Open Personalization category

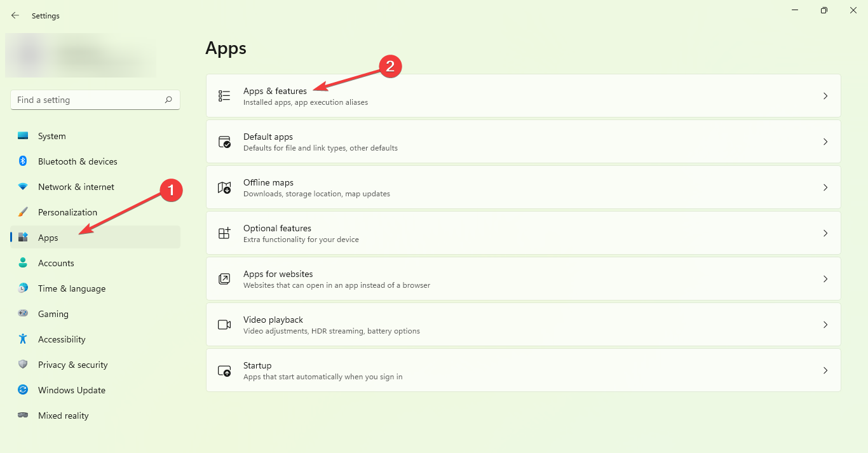[95, 212]
